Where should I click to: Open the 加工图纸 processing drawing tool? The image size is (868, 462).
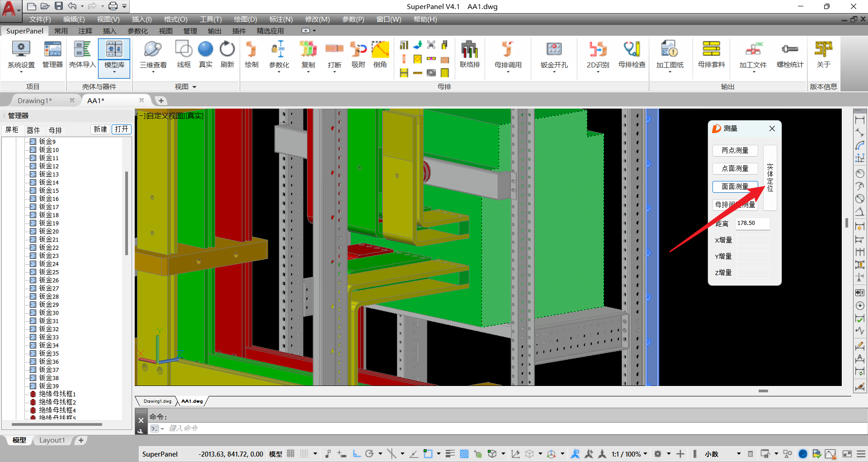670,55
